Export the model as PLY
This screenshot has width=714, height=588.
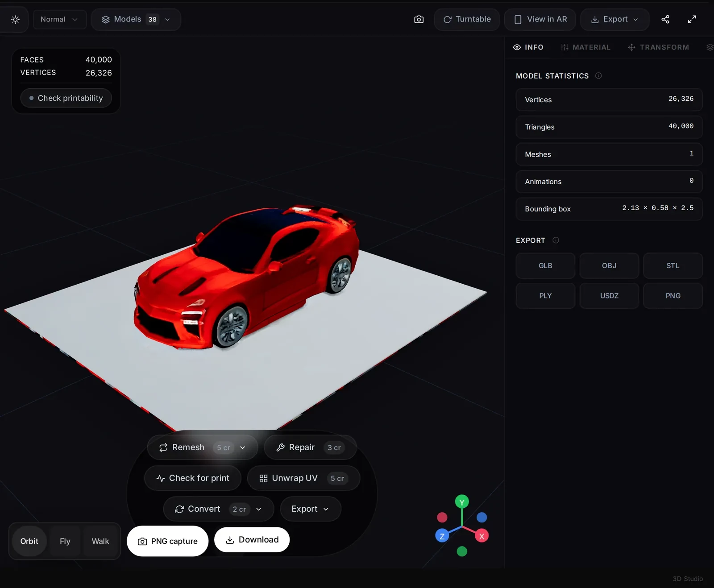coord(545,296)
